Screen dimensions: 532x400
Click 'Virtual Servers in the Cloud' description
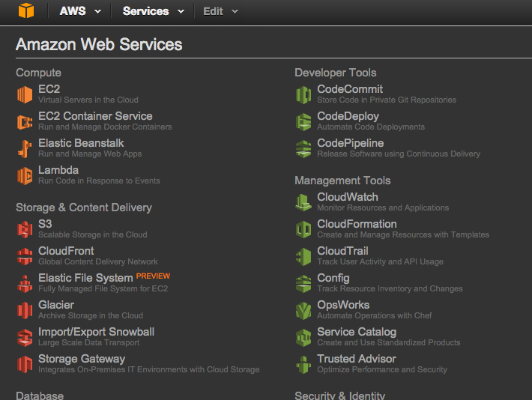point(88,100)
